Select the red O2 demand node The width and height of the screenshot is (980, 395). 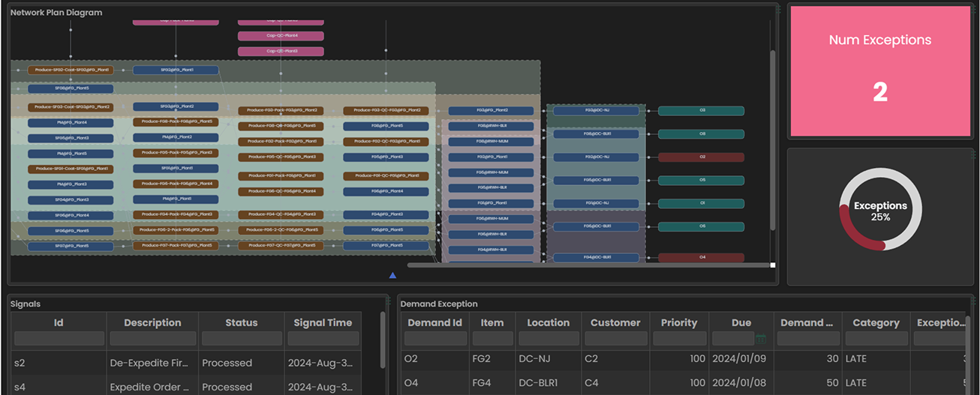(x=701, y=157)
